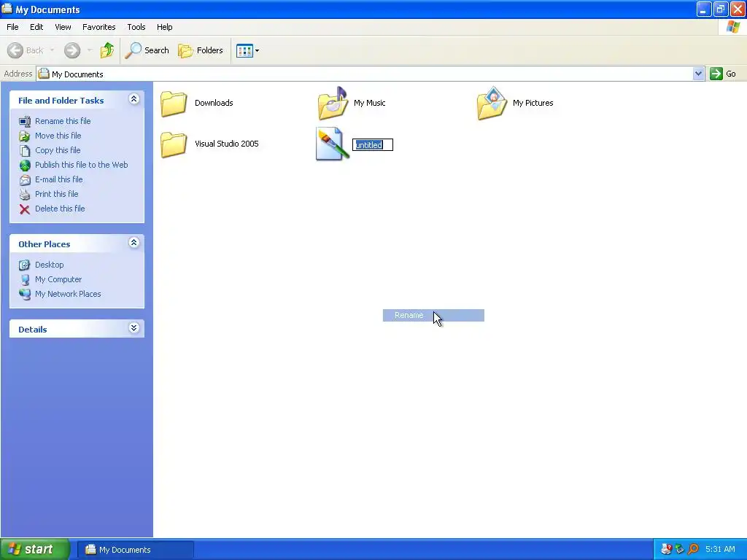This screenshot has height=560, width=747.
Task: Click the Rename this file icon
Action: tap(25, 122)
